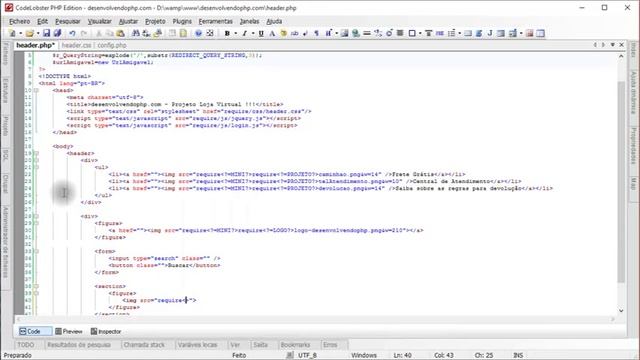The image size is (640, 360).
Task: Collapse the head tag fold marker on line 10
Action: 36,90
